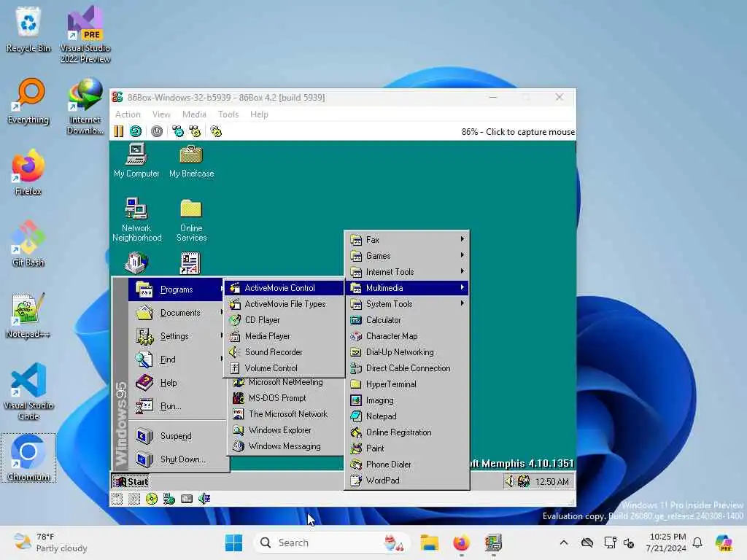The image size is (747, 560).
Task: Expand the Fax submenu
Action: click(x=407, y=239)
